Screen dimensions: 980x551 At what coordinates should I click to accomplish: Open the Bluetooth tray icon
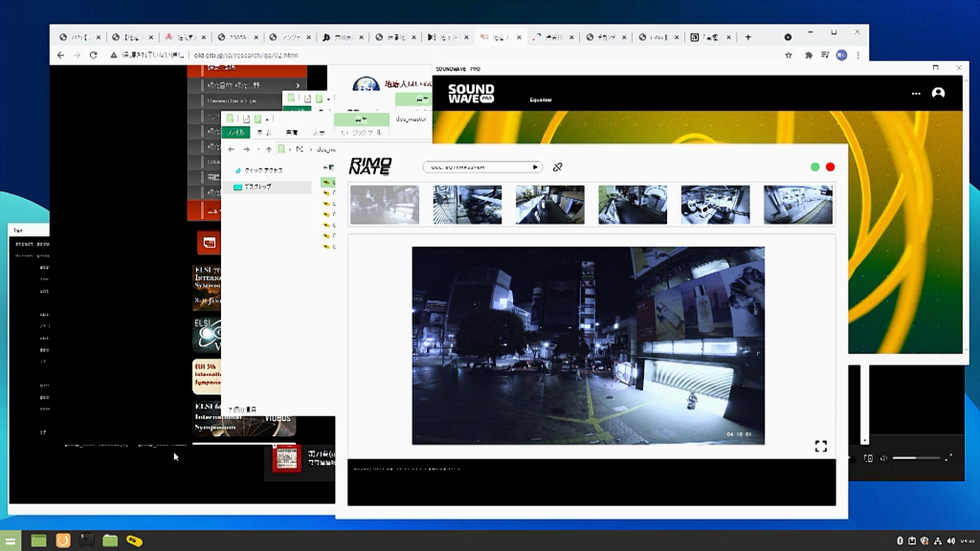tap(900, 540)
